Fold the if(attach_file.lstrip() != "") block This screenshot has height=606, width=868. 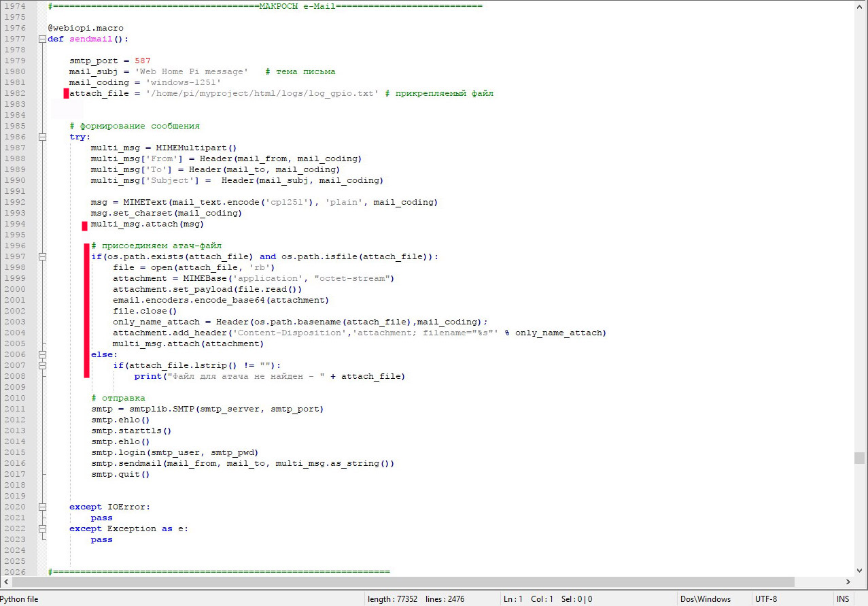(43, 365)
